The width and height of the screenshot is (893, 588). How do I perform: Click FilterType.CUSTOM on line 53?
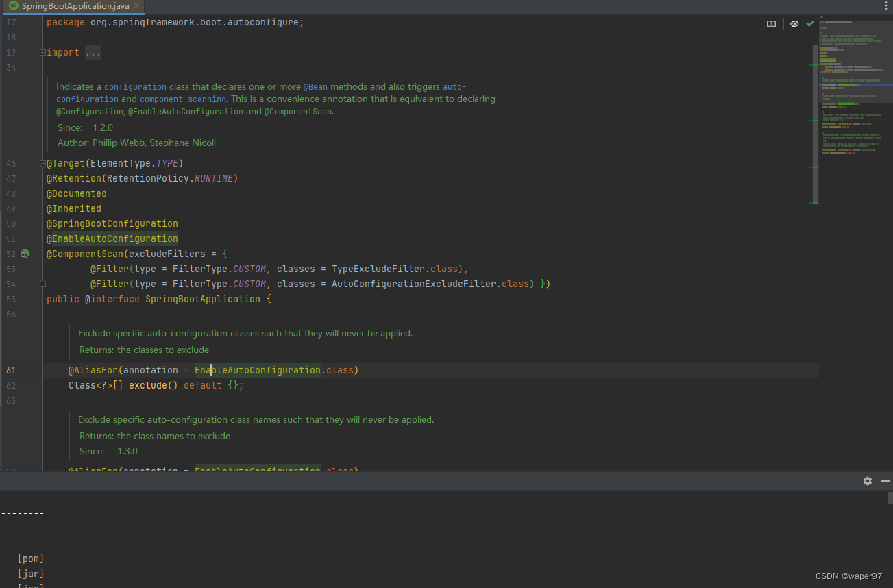[219, 269]
